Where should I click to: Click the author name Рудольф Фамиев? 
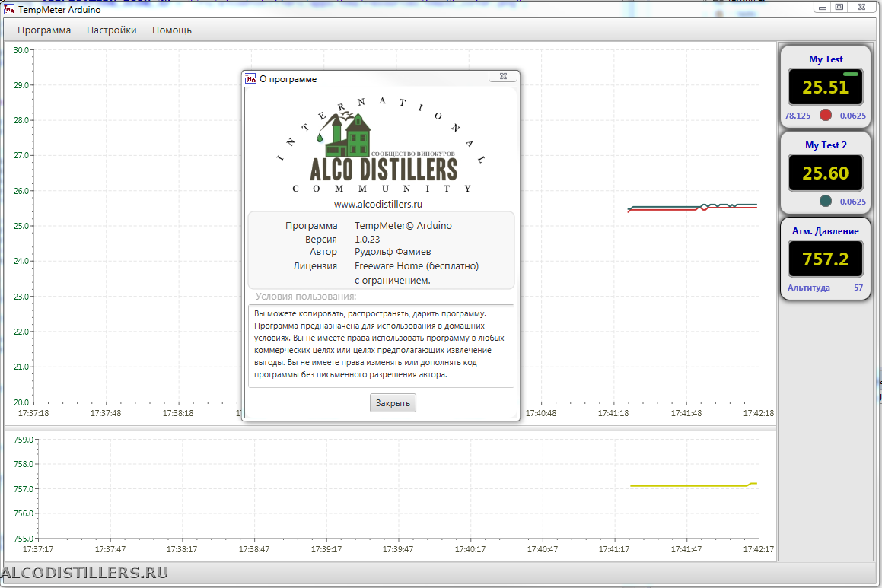coord(393,252)
